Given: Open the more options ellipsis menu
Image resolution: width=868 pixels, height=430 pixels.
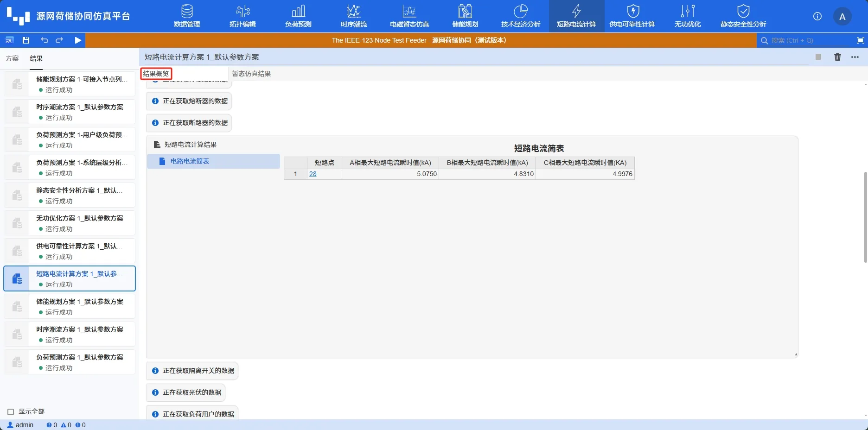Looking at the screenshot, I should tap(855, 57).
